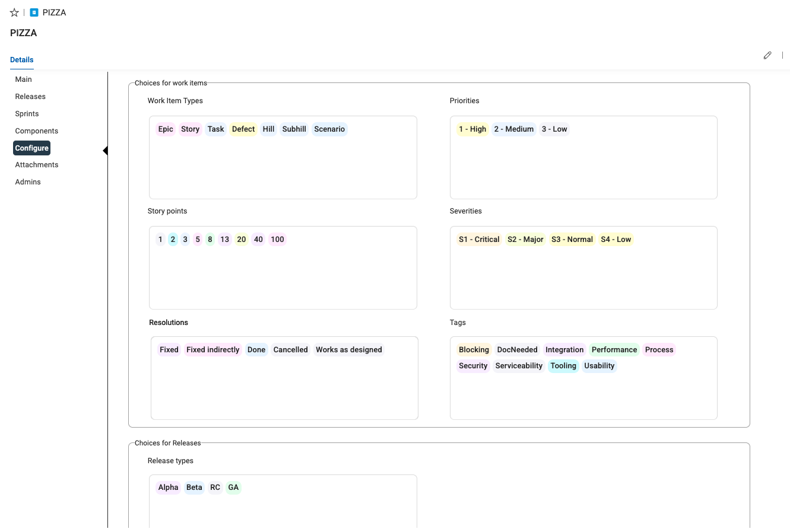This screenshot has width=790, height=532.
Task: Click the 2 - Medium priority chip
Action: click(514, 129)
